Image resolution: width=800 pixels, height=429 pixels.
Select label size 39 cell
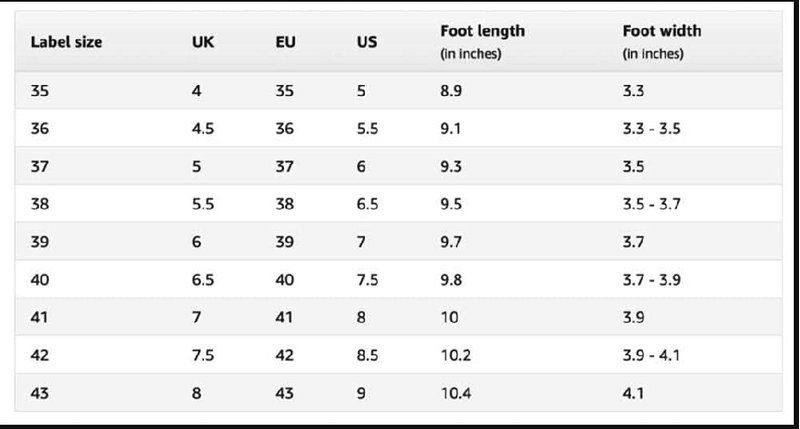coord(40,242)
